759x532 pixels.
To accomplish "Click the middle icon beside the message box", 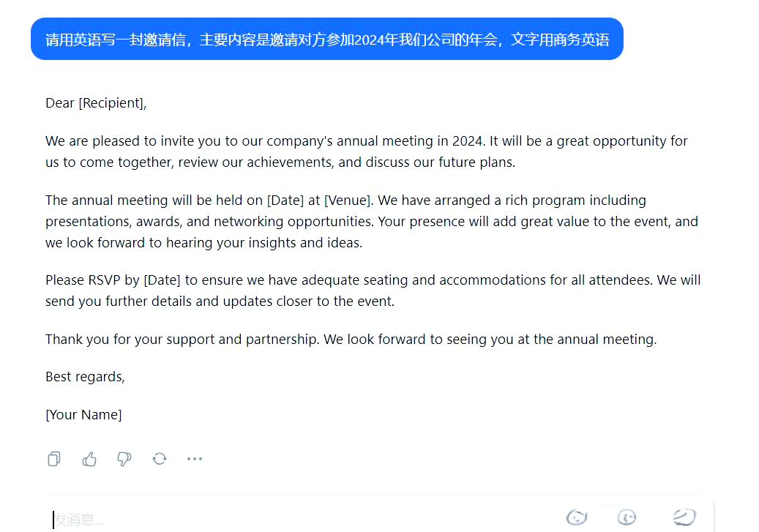I will click(x=627, y=517).
